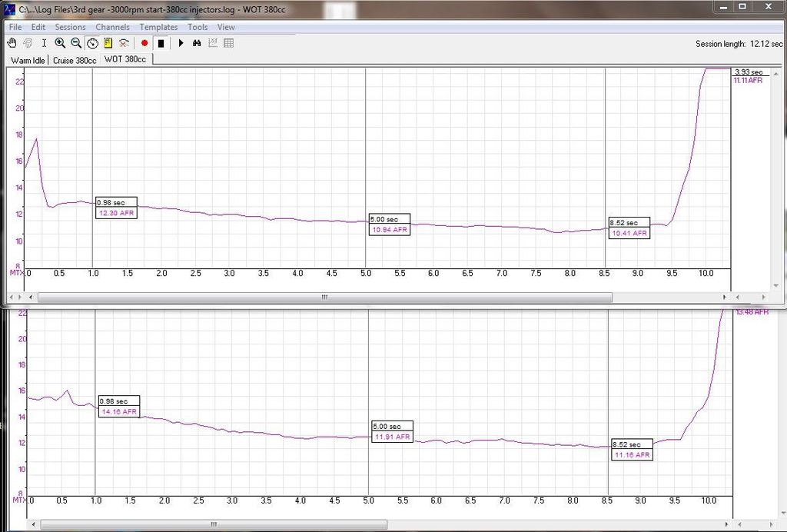Click the 13.48 AFR legend value
The width and height of the screenshot is (787, 532).
[752, 312]
